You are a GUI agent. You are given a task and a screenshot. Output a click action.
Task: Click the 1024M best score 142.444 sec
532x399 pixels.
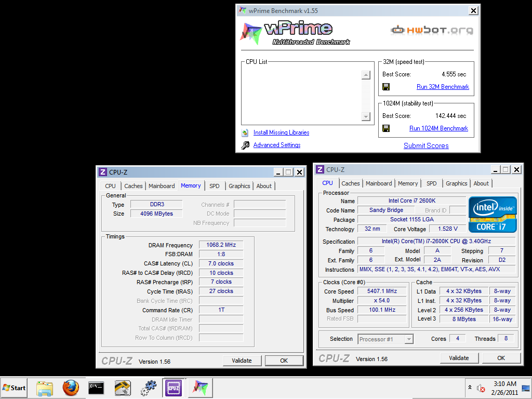[x=451, y=116]
